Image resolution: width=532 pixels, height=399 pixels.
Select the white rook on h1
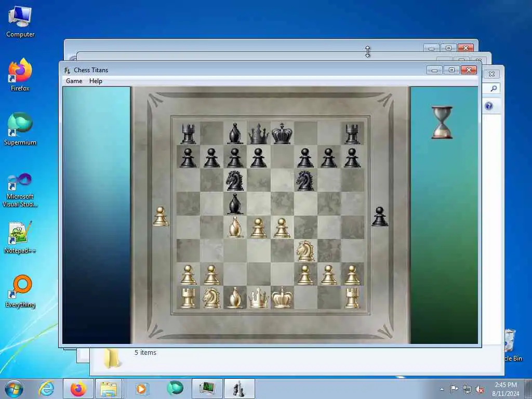(x=352, y=298)
